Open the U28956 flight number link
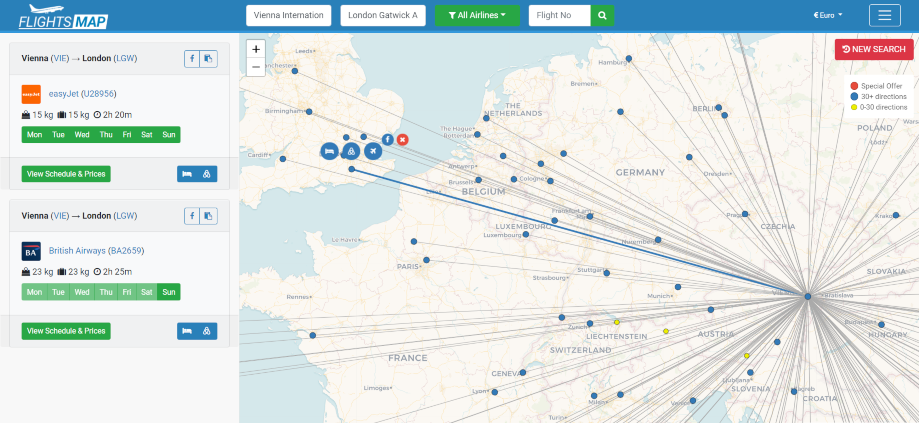Viewport: 919px width, 423px height. [98, 94]
